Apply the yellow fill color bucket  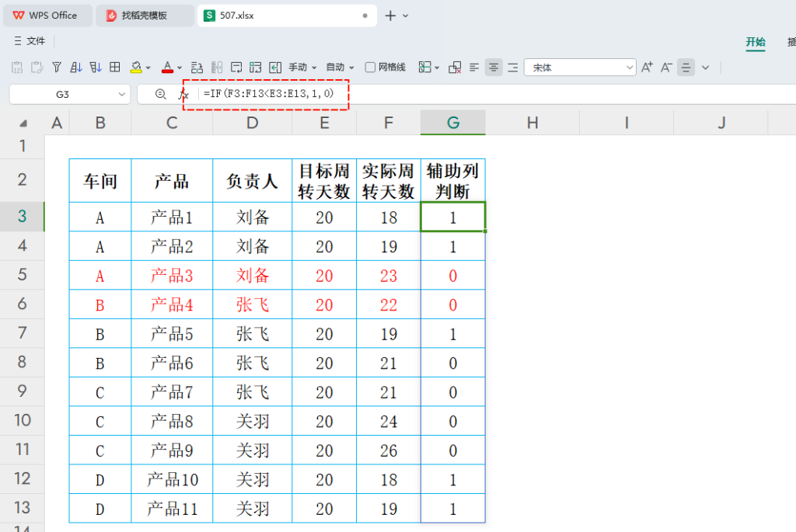[x=136, y=68]
